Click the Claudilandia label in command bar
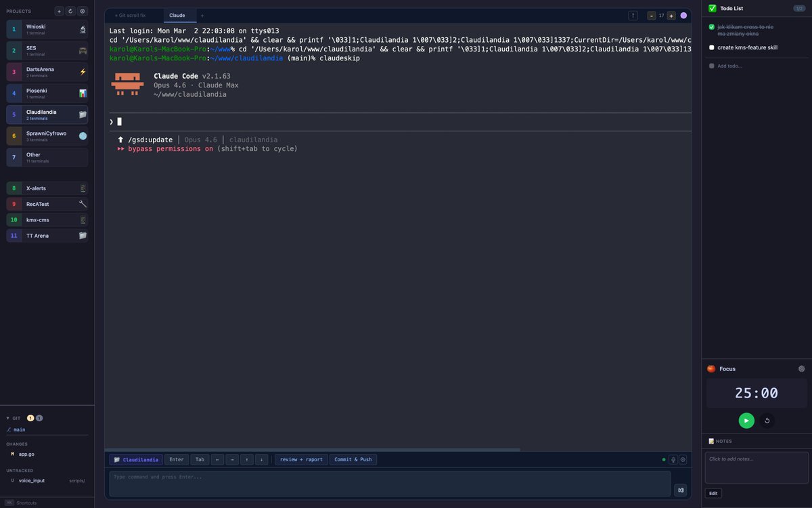This screenshot has width=812, height=508. (x=135, y=459)
